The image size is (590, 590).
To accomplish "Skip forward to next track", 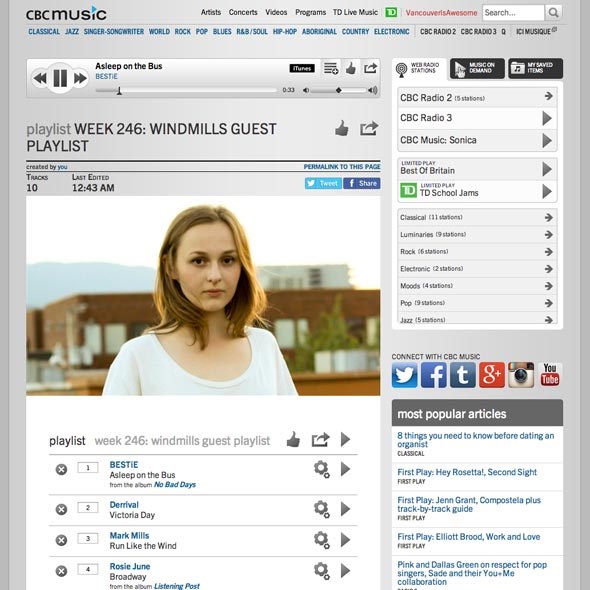I will point(81,78).
